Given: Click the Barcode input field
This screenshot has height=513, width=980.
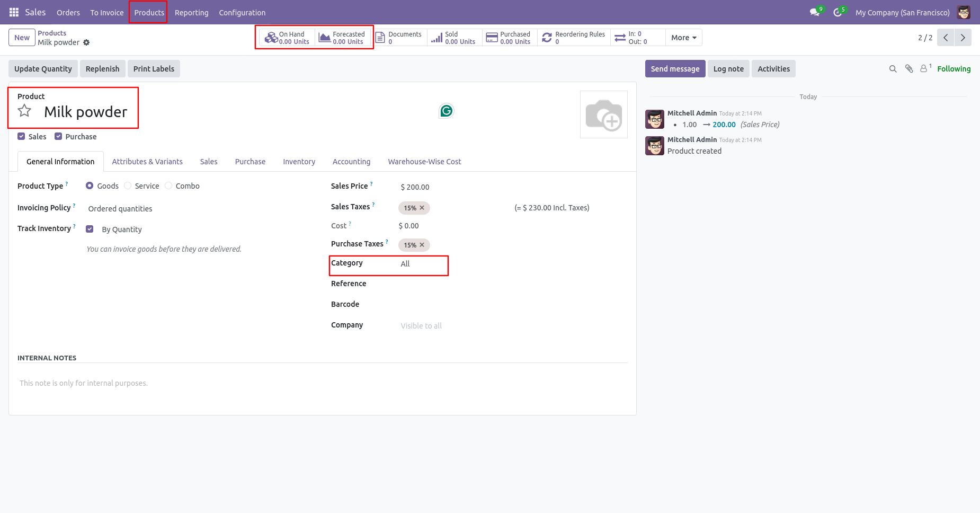Looking at the screenshot, I should coord(513,305).
